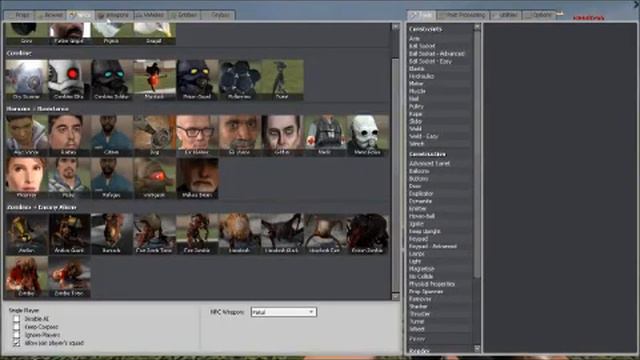
Task: Spawn the Mossman NPC
Action: [x=27, y=178]
